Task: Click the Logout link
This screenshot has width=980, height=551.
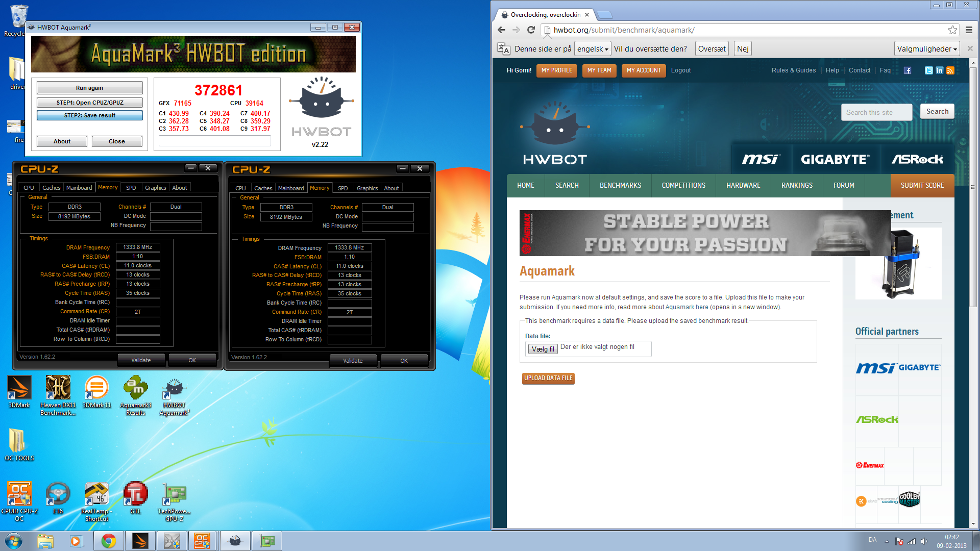Action: click(680, 70)
